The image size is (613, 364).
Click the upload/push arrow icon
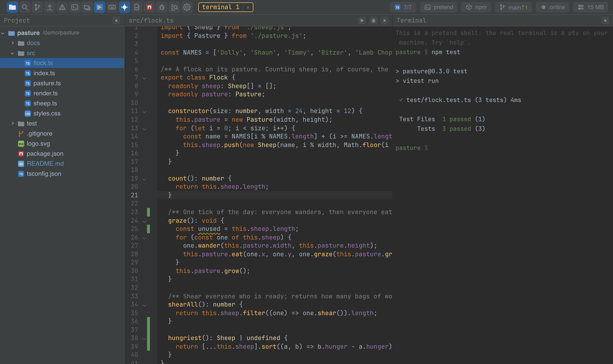pos(50,7)
